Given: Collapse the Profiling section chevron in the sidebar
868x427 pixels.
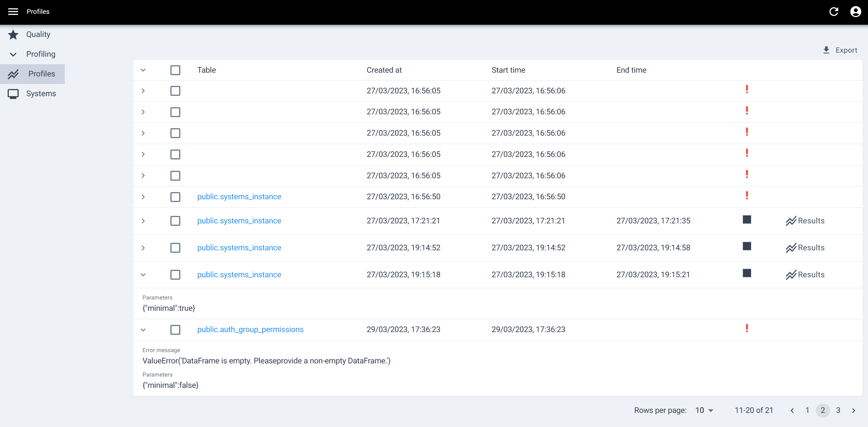Looking at the screenshot, I should [13, 54].
